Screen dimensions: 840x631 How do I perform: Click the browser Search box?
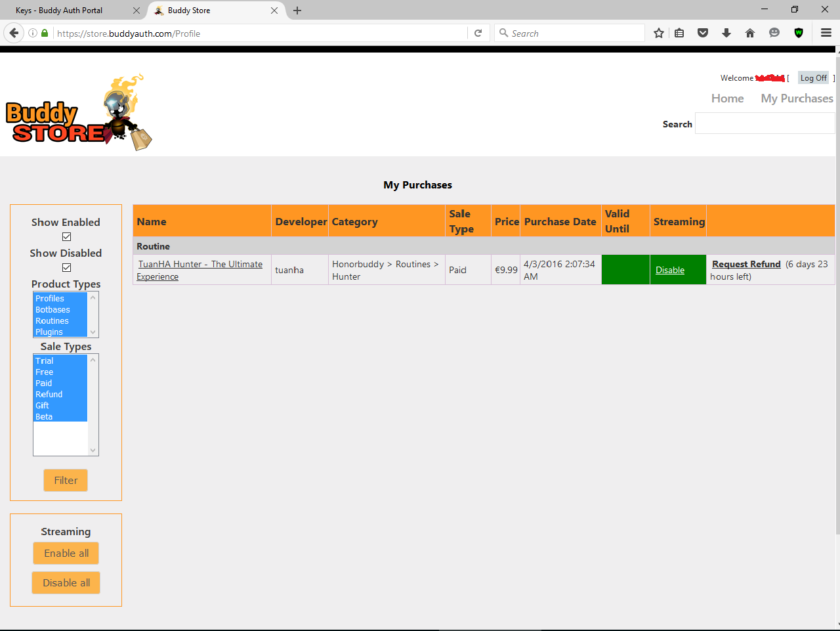[570, 33]
